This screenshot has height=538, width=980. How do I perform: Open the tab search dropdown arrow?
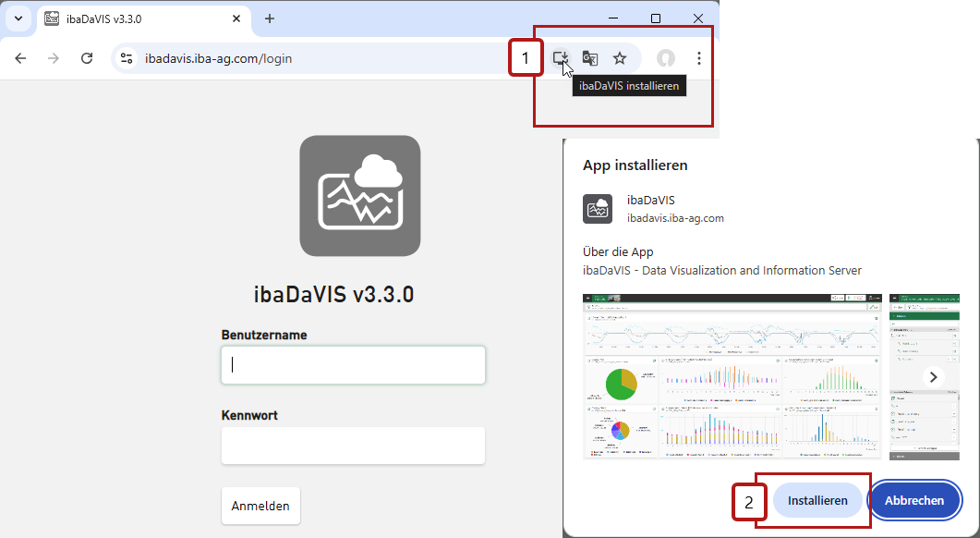pyautogui.click(x=18, y=18)
